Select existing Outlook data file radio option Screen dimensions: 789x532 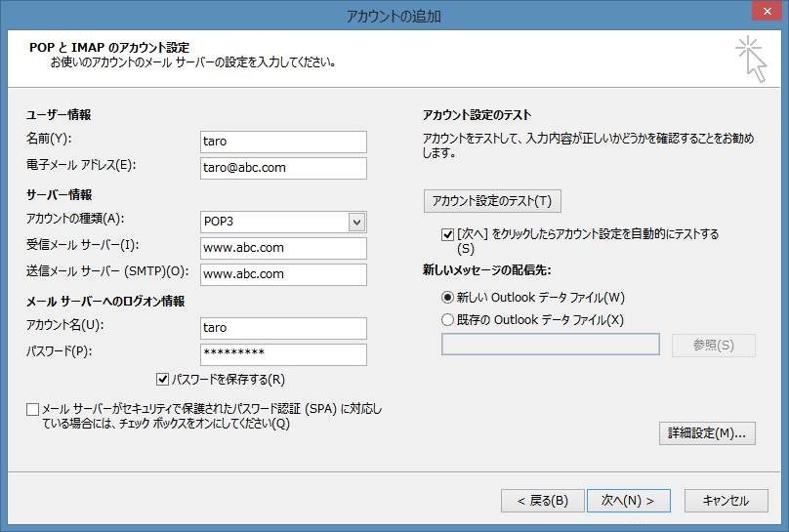pyautogui.click(x=447, y=319)
